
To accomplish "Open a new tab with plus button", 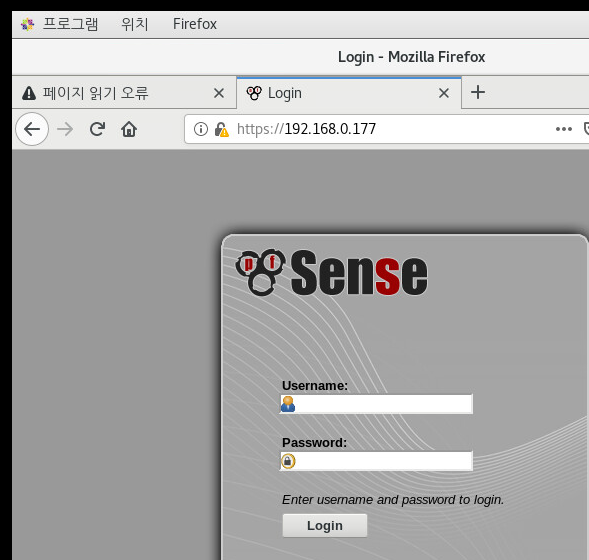I will point(478,92).
